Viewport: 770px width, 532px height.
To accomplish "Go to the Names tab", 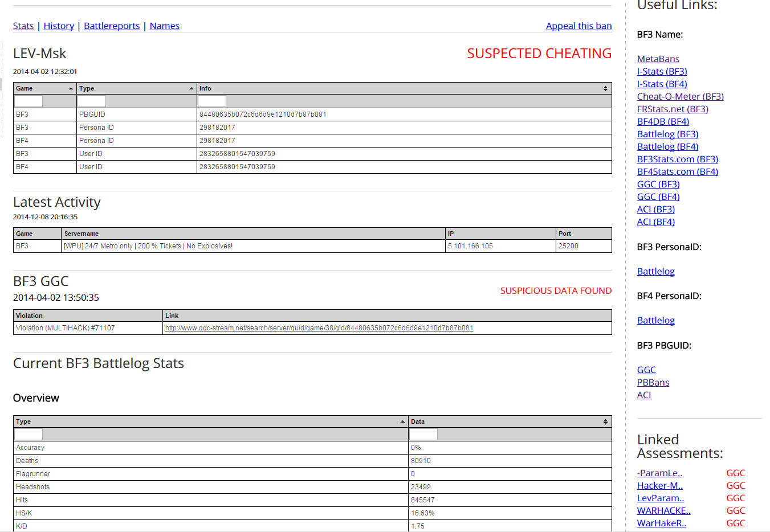I will pyautogui.click(x=164, y=26).
